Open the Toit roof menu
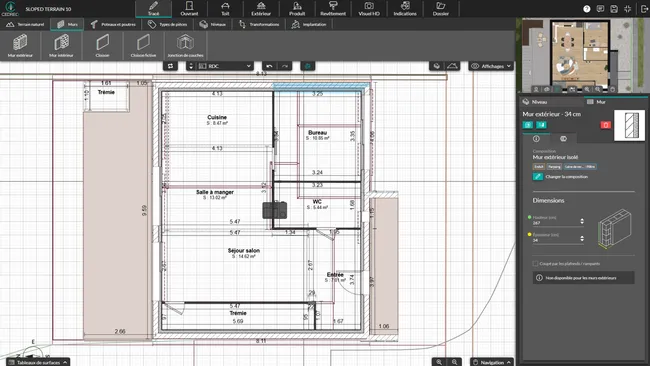The height and width of the screenshot is (366, 650). [x=225, y=8]
